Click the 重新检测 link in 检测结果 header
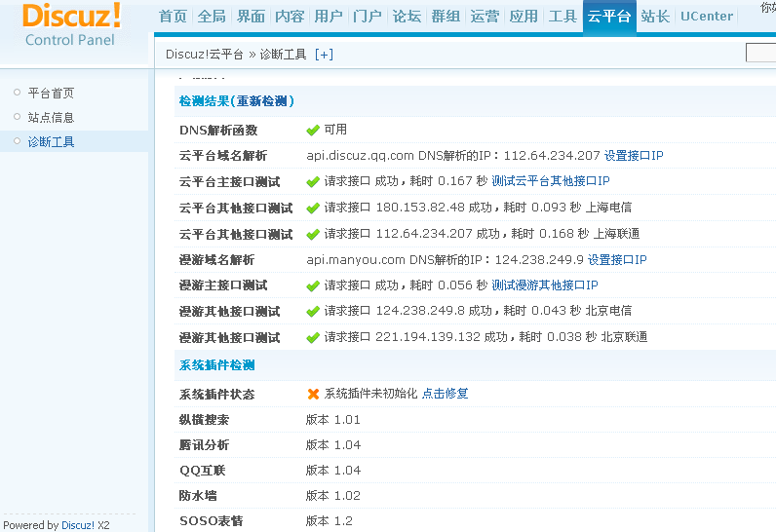This screenshot has width=776, height=532. (x=262, y=101)
